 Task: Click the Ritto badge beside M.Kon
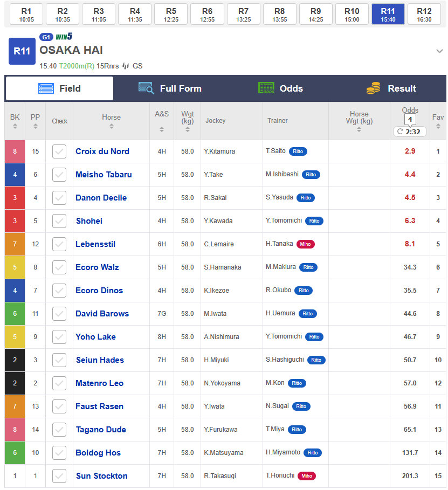(297, 383)
